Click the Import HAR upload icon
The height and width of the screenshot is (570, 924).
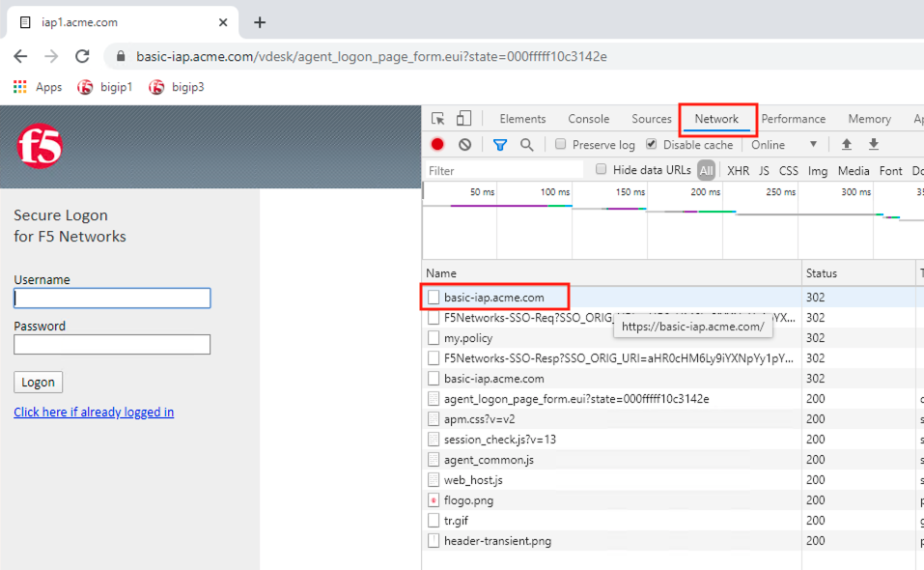(x=846, y=144)
